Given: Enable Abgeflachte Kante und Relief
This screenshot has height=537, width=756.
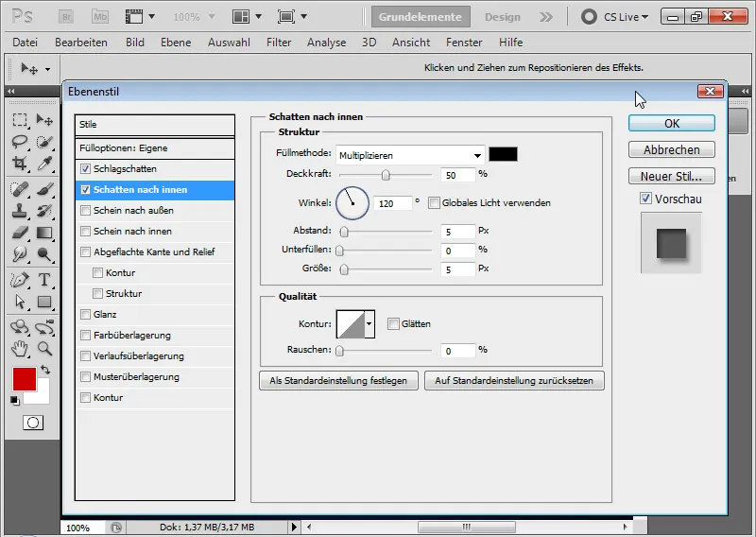Looking at the screenshot, I should 85,251.
